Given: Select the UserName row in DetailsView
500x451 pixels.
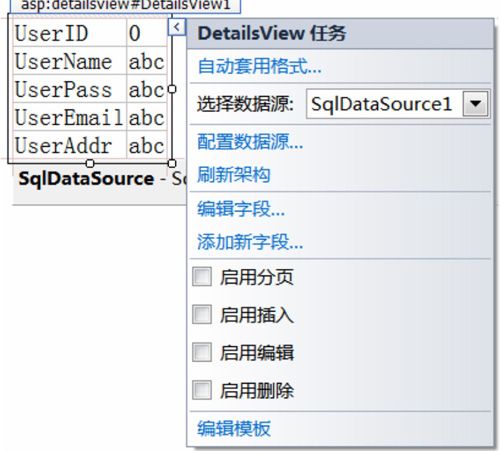Looking at the screenshot, I should (x=90, y=61).
